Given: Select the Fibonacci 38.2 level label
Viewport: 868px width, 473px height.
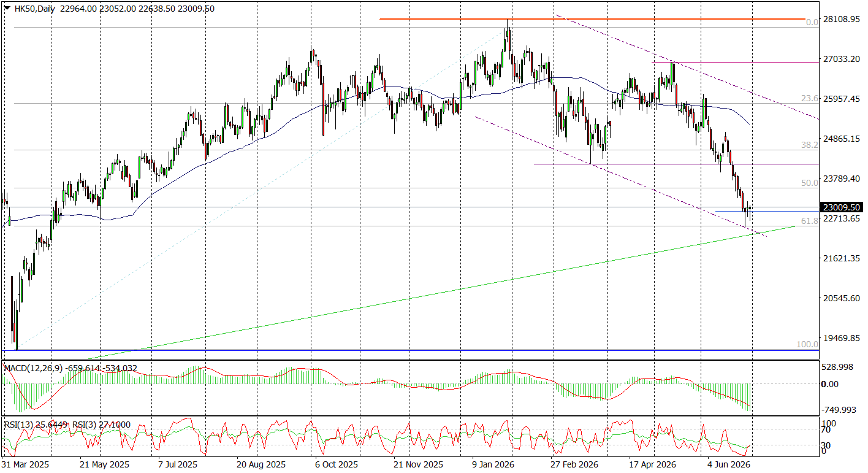Looking at the screenshot, I should [x=810, y=145].
